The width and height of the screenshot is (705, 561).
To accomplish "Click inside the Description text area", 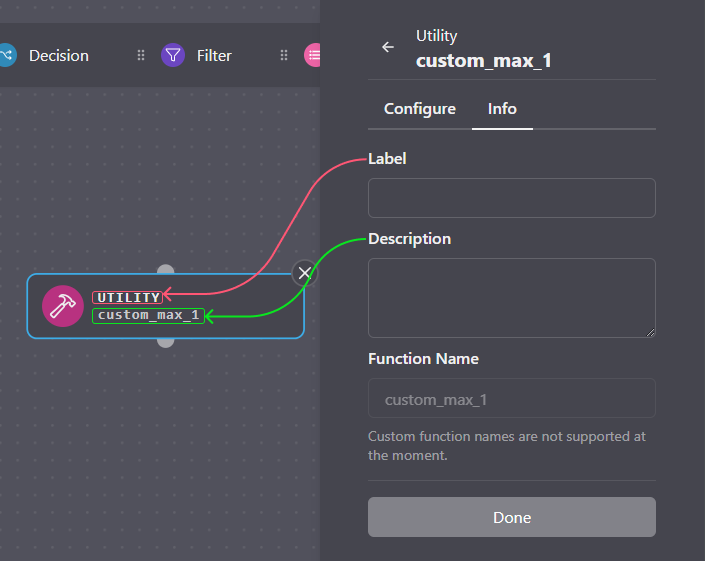I will click(511, 297).
